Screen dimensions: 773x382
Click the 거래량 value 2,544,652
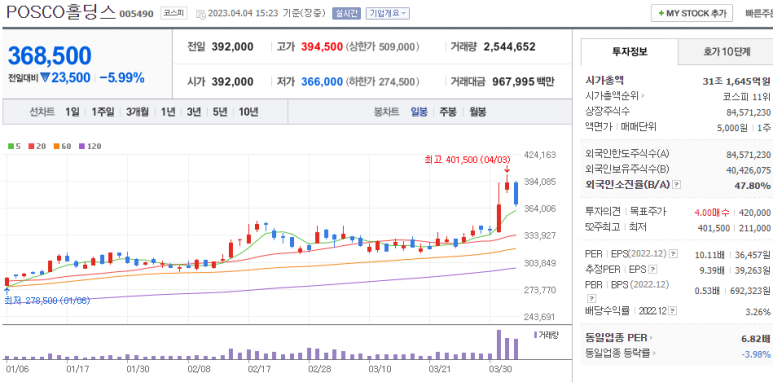509,47
